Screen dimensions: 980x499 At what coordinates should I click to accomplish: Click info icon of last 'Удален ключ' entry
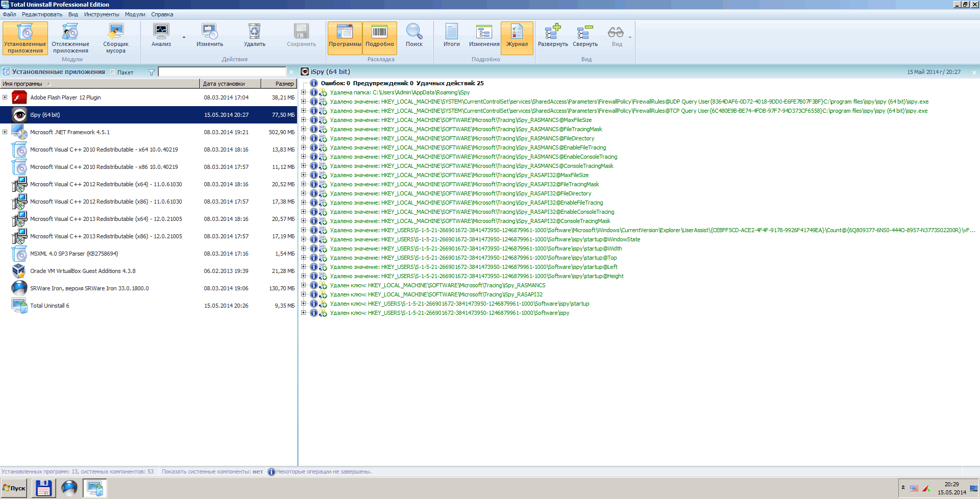(313, 313)
